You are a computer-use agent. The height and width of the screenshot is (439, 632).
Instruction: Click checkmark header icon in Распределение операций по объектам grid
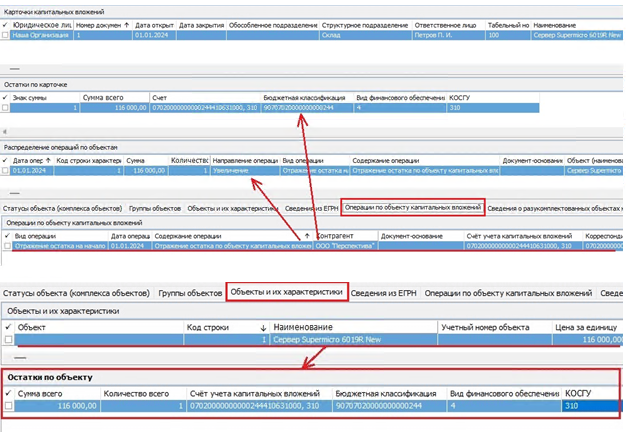6,160
